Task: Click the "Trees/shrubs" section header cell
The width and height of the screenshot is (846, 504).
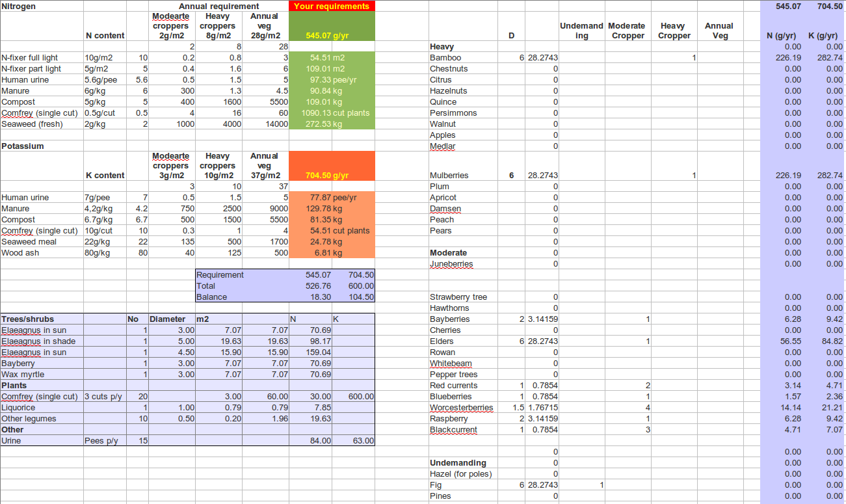Action: coord(26,319)
